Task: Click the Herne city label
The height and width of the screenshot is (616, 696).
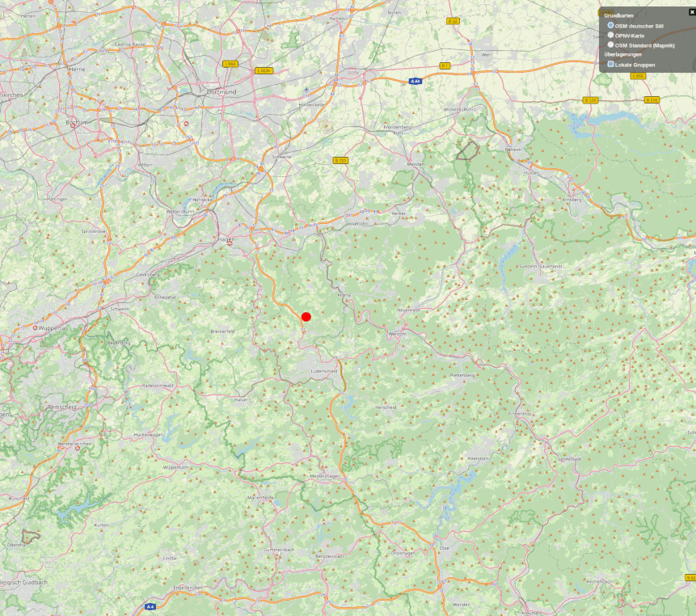Action: [x=77, y=70]
